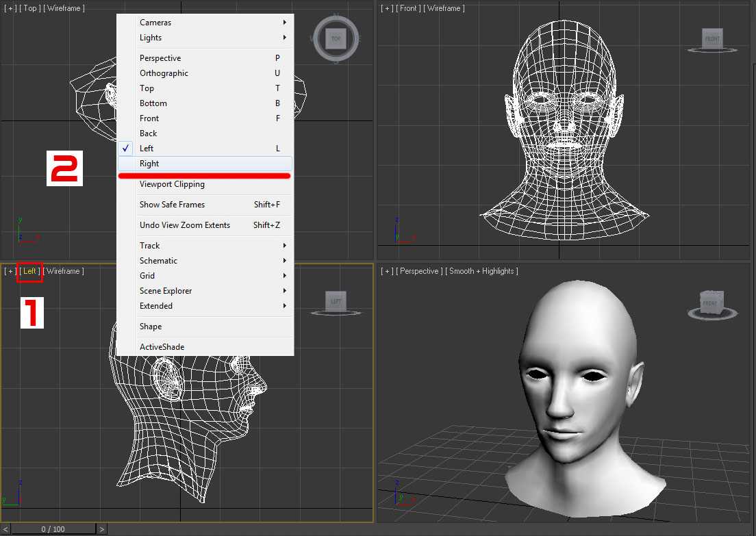Click timeline scroll left arrow
Viewport: 756px width, 536px height.
[5, 529]
